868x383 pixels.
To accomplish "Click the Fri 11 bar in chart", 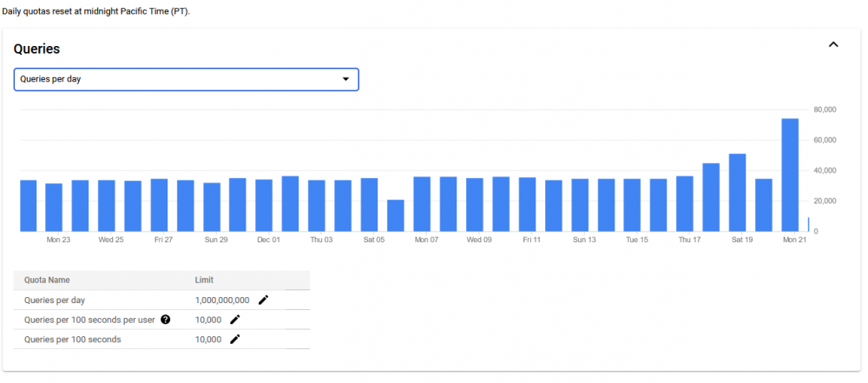I will pyautogui.click(x=527, y=204).
